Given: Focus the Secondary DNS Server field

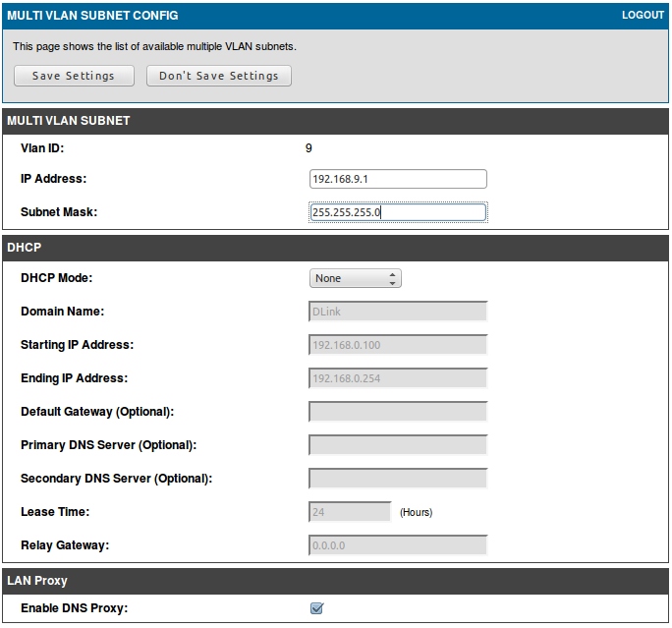Looking at the screenshot, I should (x=398, y=479).
